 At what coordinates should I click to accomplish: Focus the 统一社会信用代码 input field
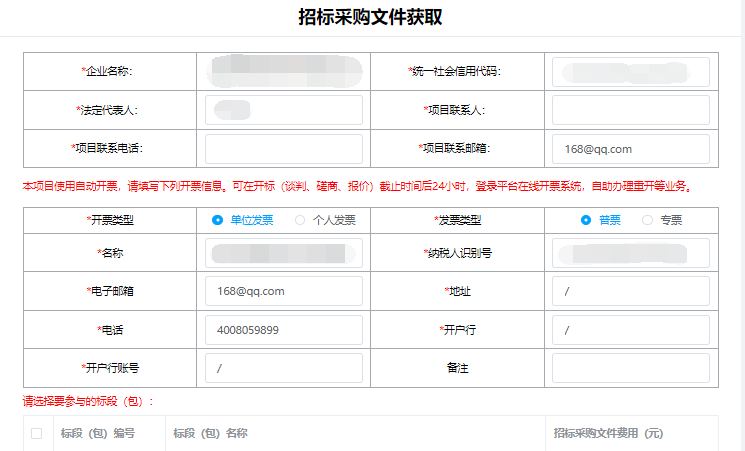(630, 72)
